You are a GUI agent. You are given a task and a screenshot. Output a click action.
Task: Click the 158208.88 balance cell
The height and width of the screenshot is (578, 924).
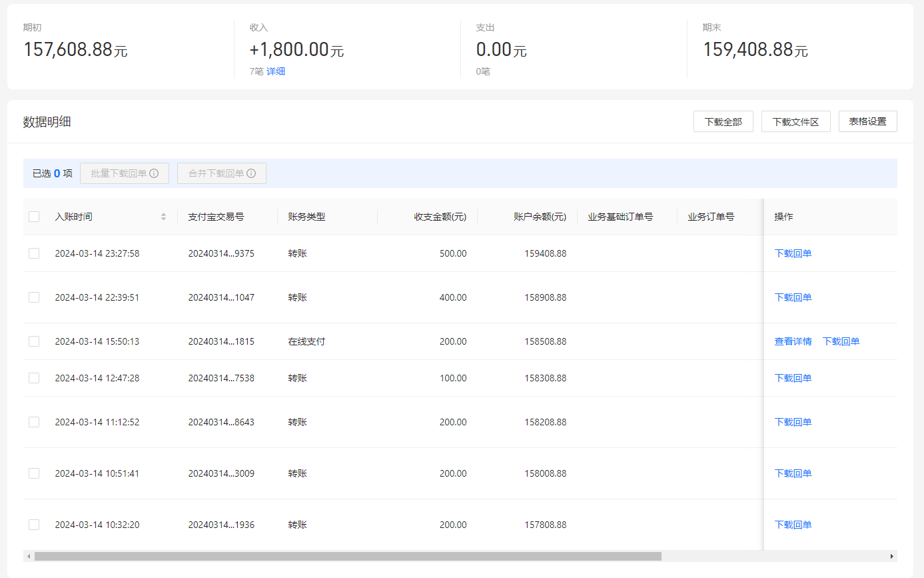pyautogui.click(x=545, y=422)
